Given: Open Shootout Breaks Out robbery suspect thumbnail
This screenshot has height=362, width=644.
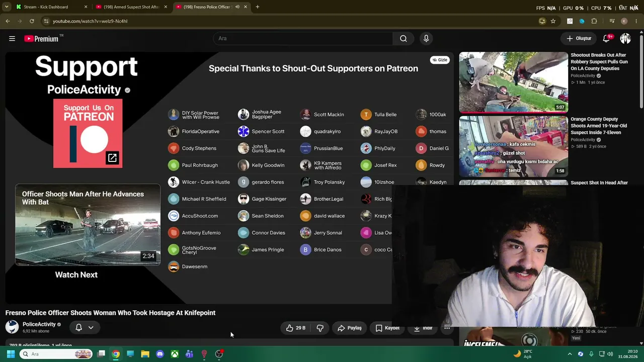Looking at the screenshot, I should click(x=513, y=82).
